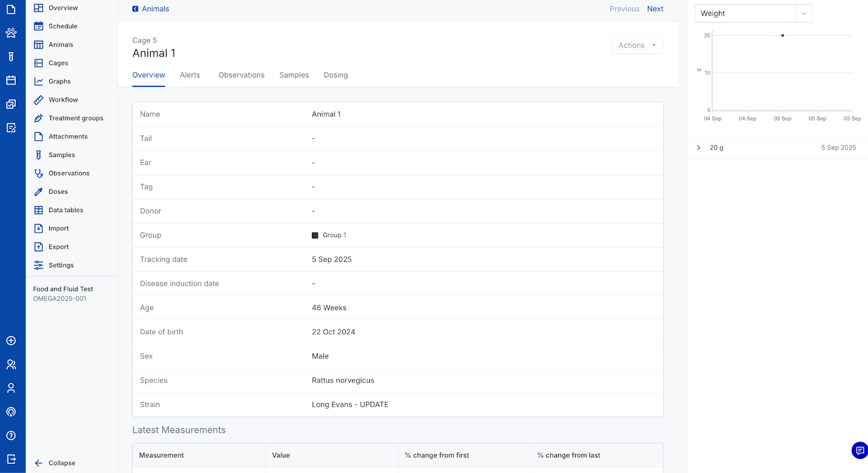
Task: Switch to the Alerts tab
Action: coord(190,75)
